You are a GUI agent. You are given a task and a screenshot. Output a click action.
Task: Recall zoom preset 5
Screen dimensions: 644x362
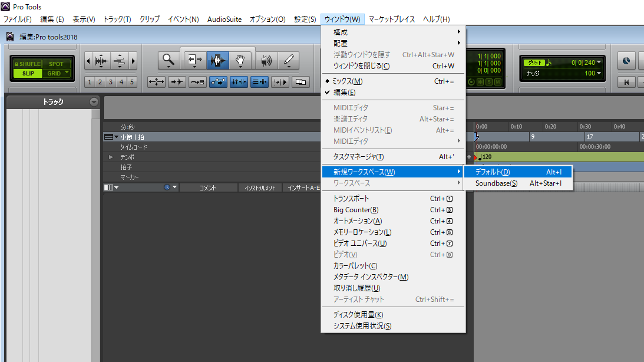click(x=132, y=82)
